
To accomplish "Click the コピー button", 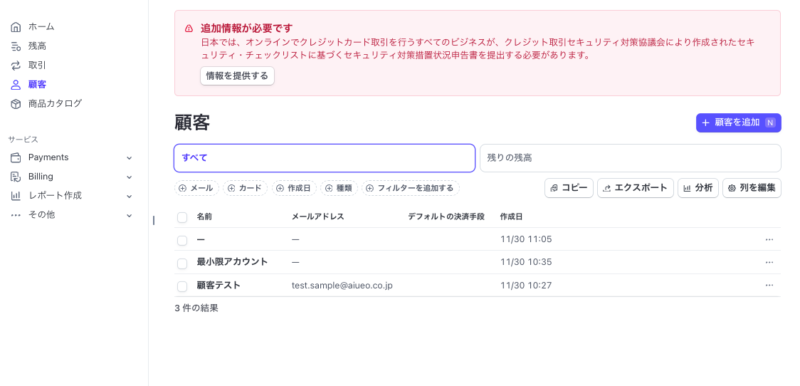I will click(x=569, y=188).
